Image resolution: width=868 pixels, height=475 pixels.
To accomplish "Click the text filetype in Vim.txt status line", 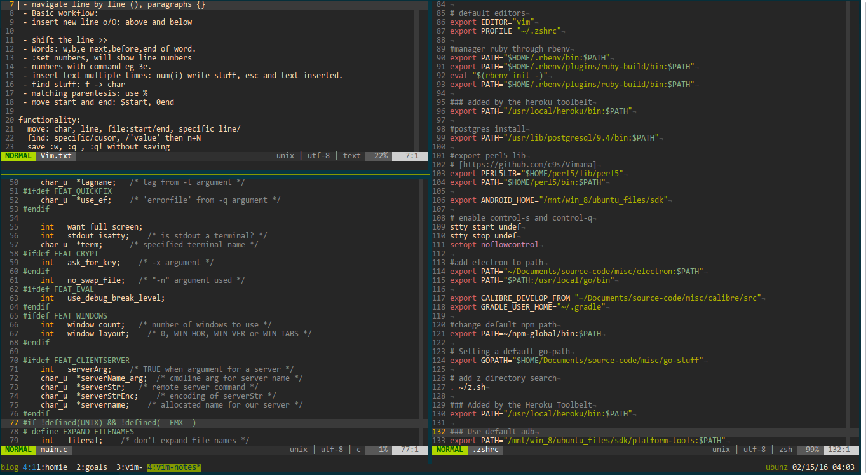I will point(352,156).
